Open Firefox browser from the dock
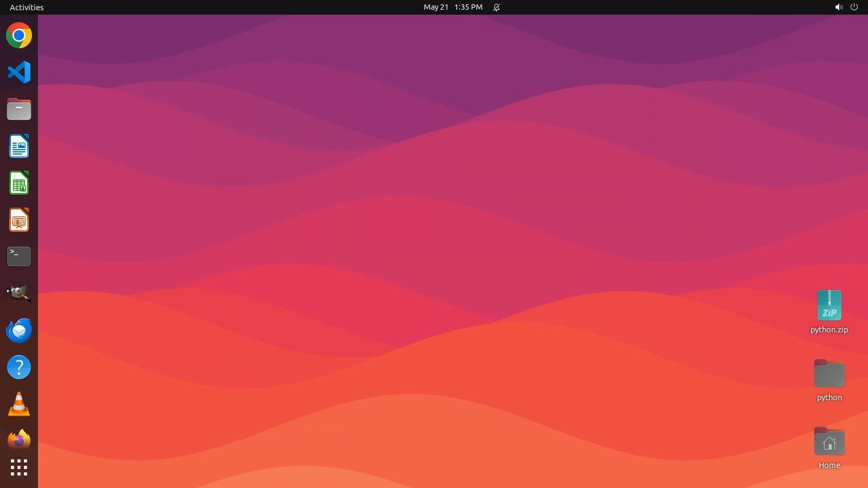The image size is (868, 488). pos(19,440)
